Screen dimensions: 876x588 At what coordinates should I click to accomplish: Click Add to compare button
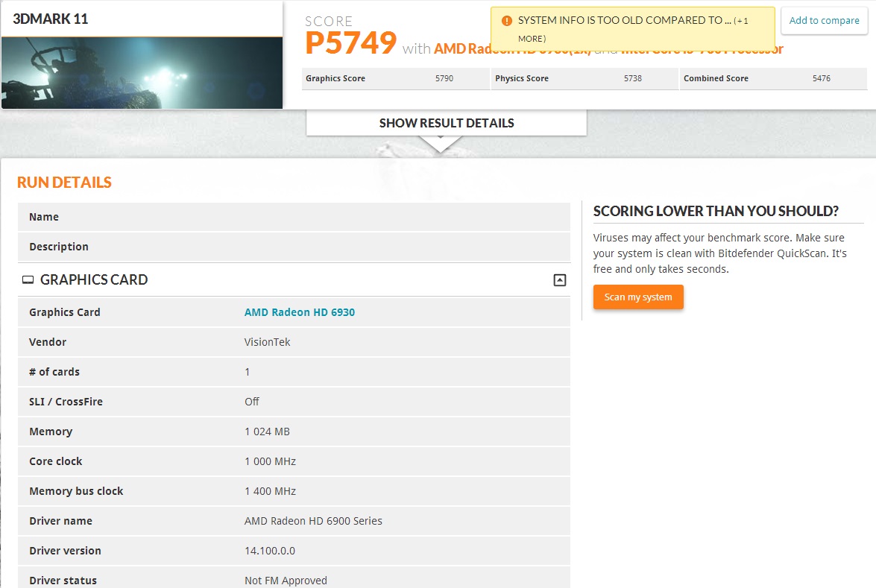click(824, 21)
